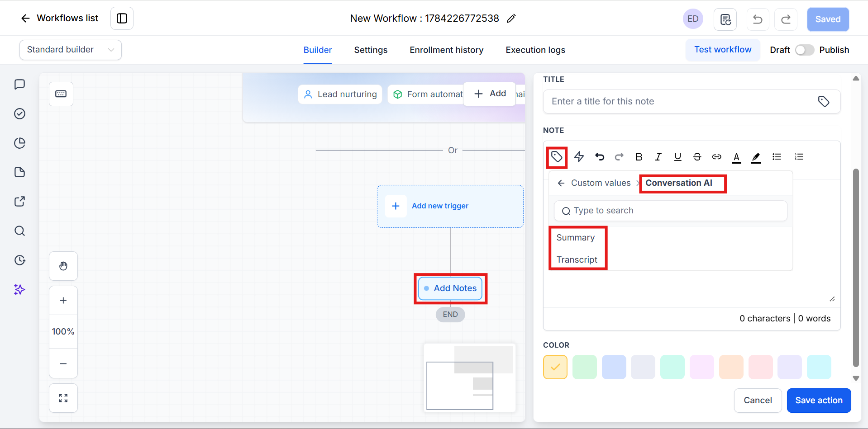Toggle strikethrough formatting
The image size is (868, 429).
pos(697,157)
